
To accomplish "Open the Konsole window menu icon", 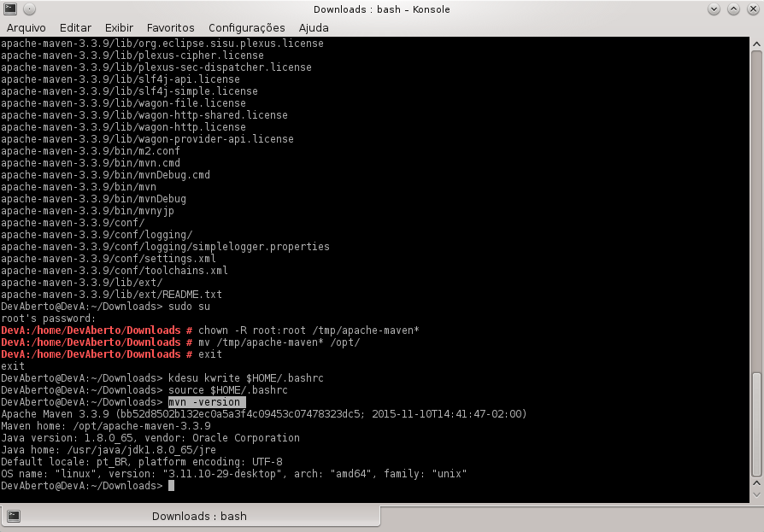I will (x=10, y=9).
